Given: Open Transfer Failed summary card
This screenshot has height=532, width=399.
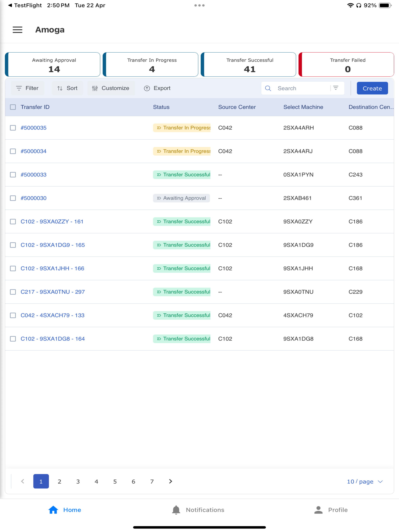Looking at the screenshot, I should pyautogui.click(x=346, y=64).
